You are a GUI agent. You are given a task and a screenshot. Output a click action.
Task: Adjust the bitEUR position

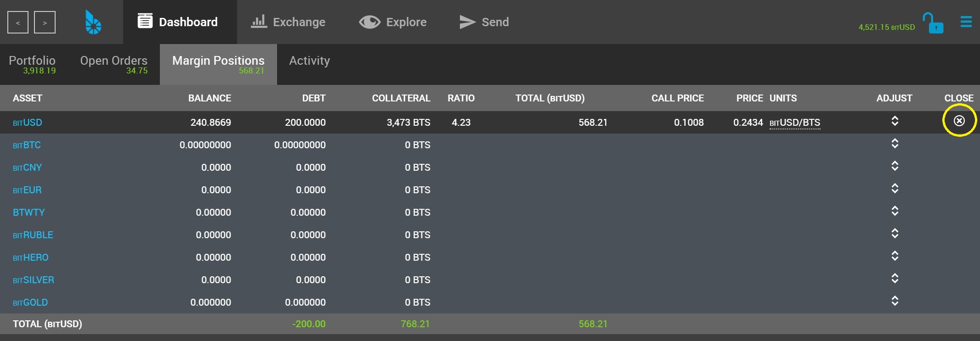coord(895,188)
